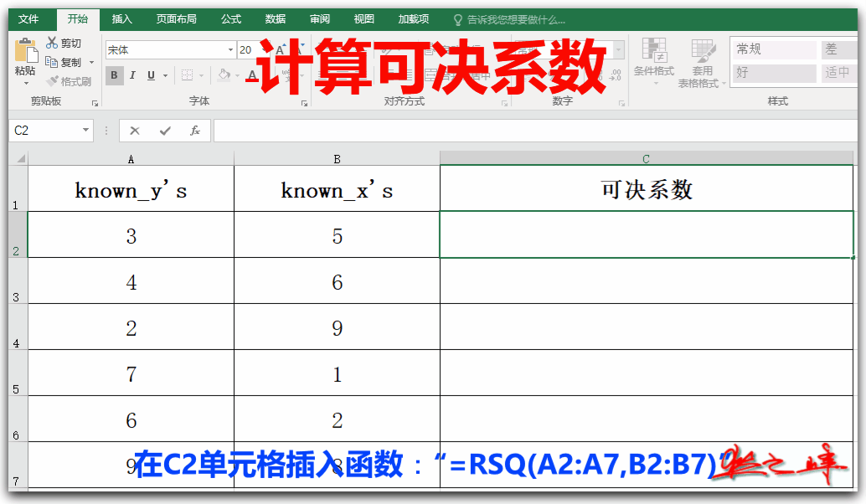Click Conditional Formatting (条件格式) icon

654,51
